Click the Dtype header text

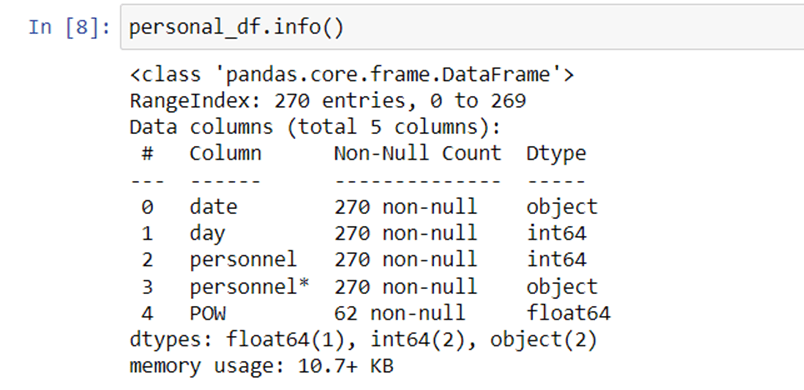coord(556,154)
